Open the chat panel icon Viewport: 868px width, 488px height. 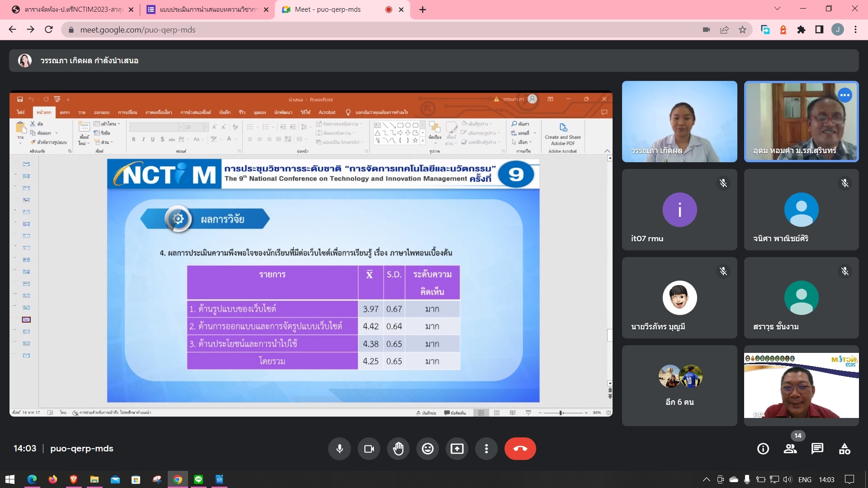pos(817,449)
